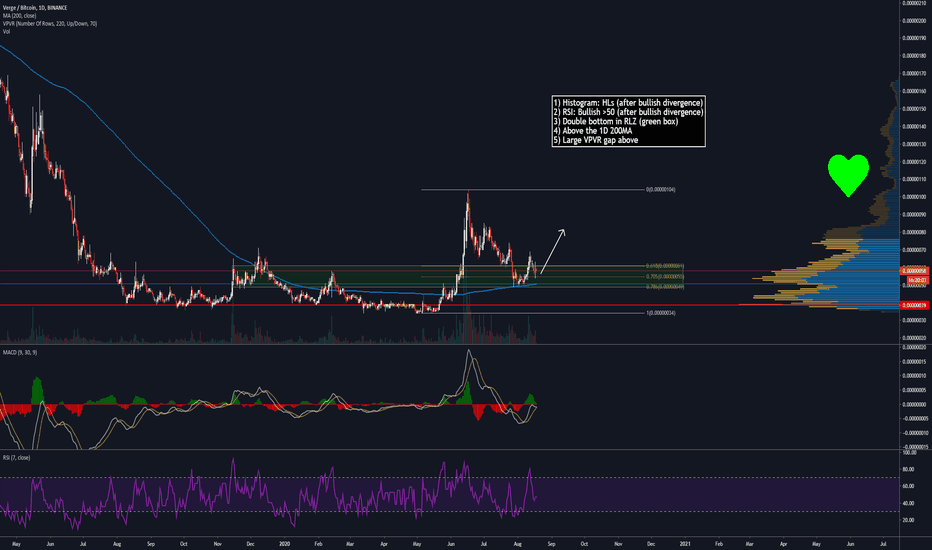Click the green heart drawing
932x550 pixels.
848,175
